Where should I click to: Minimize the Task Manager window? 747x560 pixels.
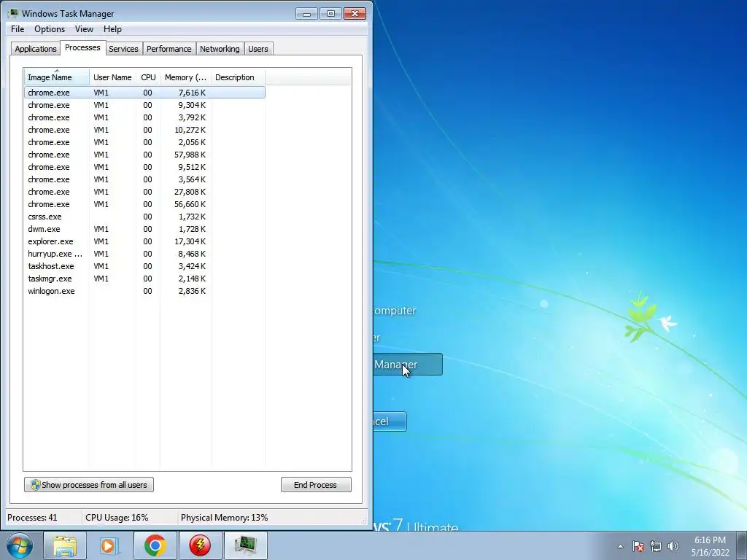tap(306, 13)
